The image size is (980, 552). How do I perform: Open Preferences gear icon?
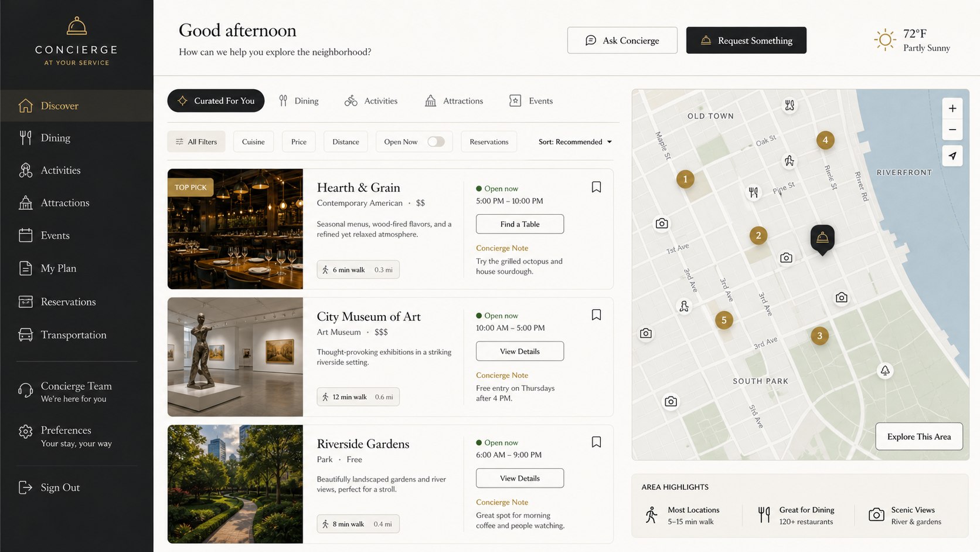tap(25, 432)
